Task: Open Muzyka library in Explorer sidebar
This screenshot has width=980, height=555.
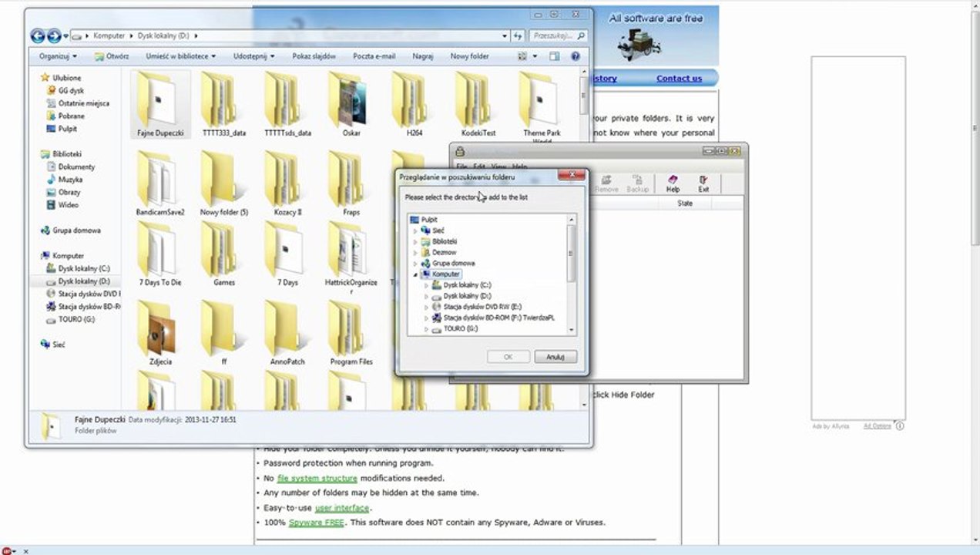Action: (70, 180)
